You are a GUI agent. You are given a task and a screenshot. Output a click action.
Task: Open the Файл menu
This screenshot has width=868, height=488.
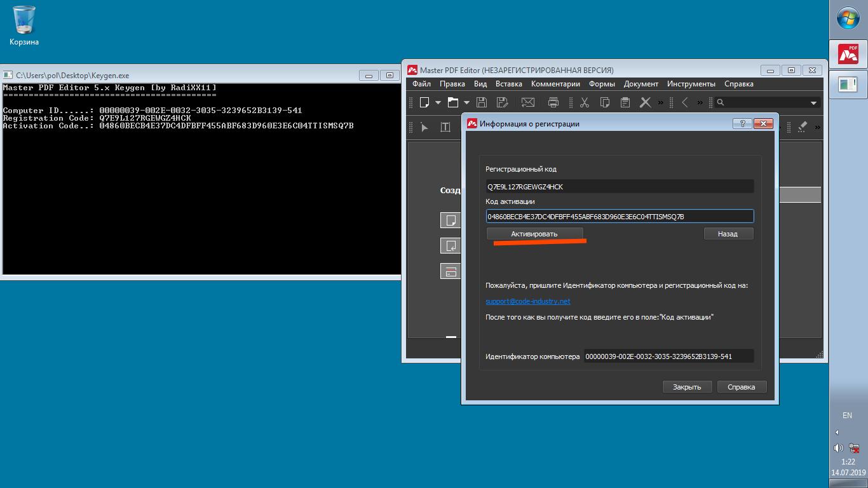421,84
